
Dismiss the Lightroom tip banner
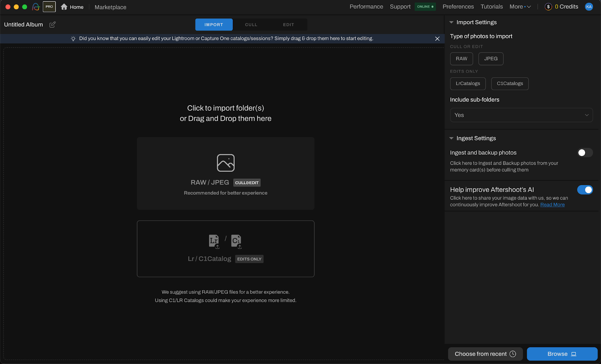437,39
